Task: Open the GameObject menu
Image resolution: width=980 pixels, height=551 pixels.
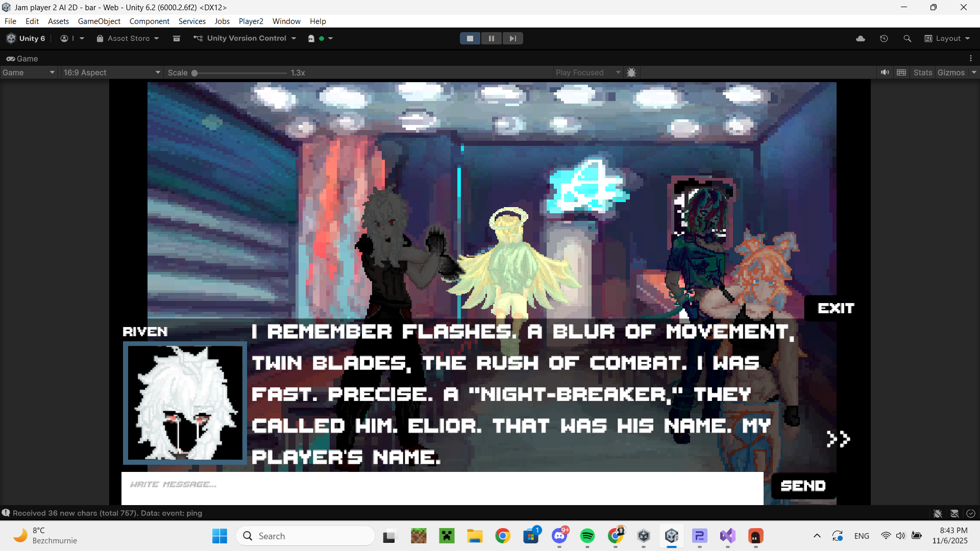Action: tap(99, 21)
